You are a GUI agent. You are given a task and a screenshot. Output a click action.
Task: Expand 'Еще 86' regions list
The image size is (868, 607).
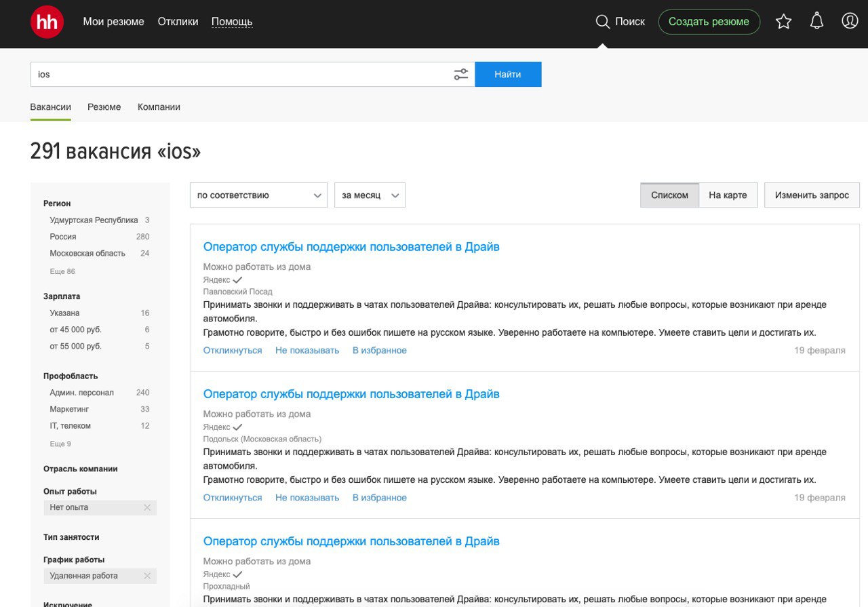tap(62, 271)
